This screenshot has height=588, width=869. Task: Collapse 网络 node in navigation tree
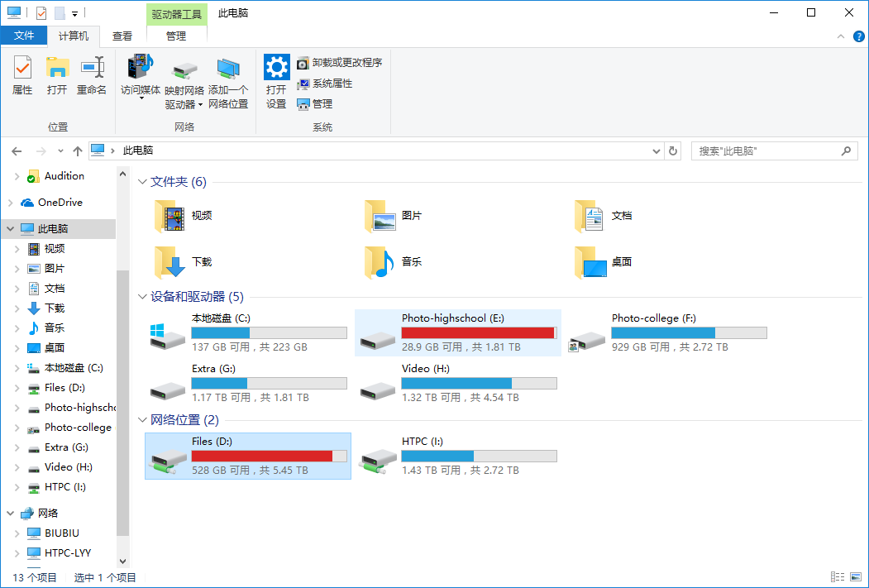click(10, 514)
